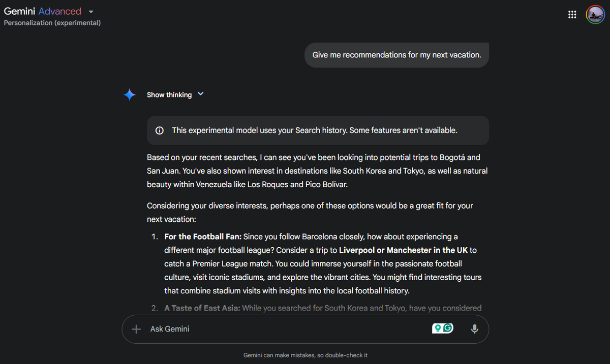The height and width of the screenshot is (364, 610).
Task: Click the Grammarly G icon
Action: click(448, 328)
